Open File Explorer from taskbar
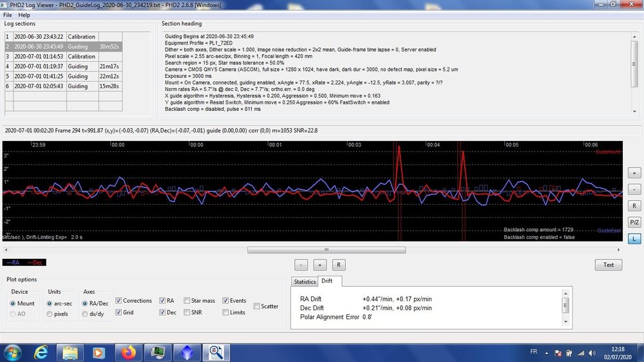 [70, 352]
